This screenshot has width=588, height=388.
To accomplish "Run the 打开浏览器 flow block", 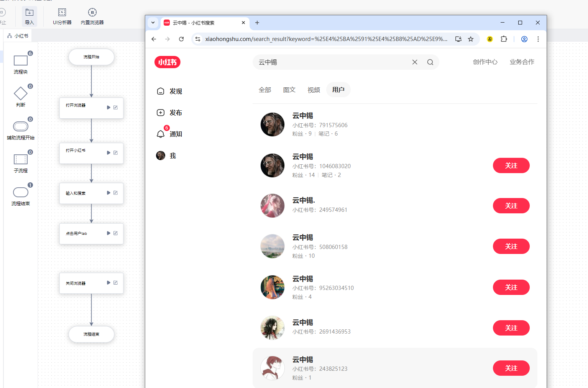I will click(108, 108).
